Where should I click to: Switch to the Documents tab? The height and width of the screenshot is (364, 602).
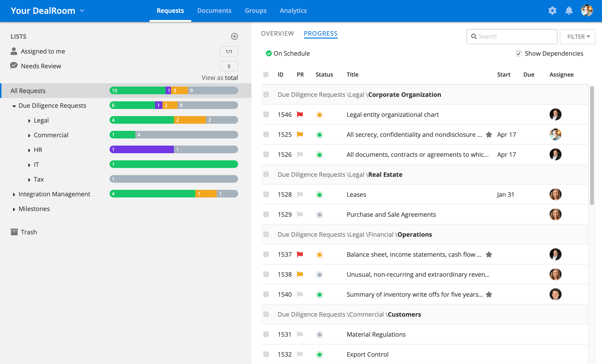tap(214, 11)
